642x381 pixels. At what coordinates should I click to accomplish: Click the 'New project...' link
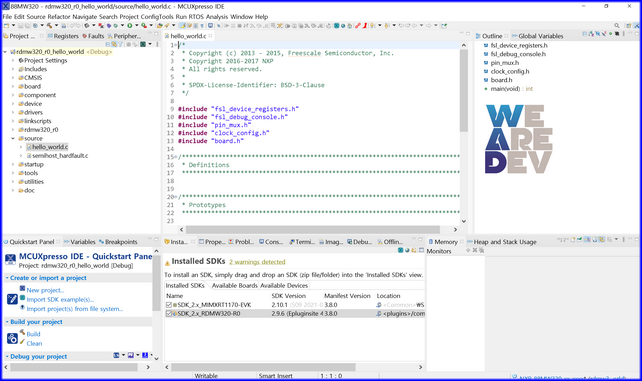point(45,290)
